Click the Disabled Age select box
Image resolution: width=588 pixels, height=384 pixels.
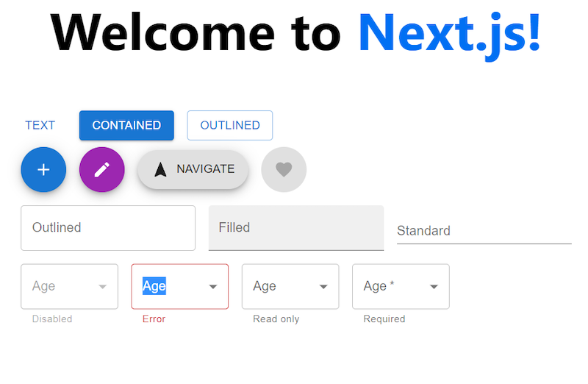coord(69,286)
